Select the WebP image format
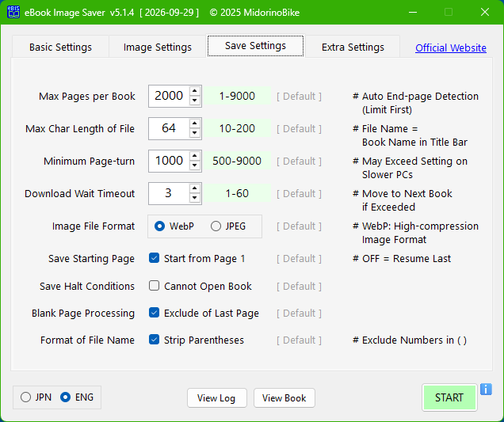504x422 pixels. click(174, 226)
